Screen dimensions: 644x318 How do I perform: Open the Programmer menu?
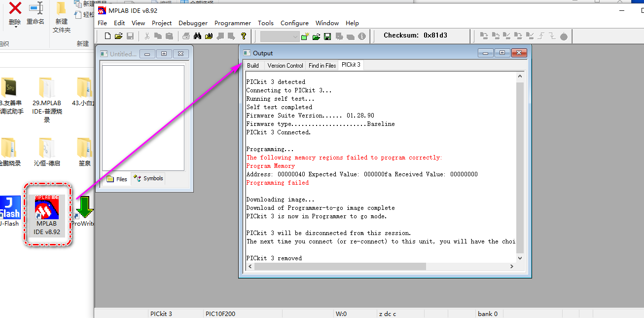(x=233, y=23)
